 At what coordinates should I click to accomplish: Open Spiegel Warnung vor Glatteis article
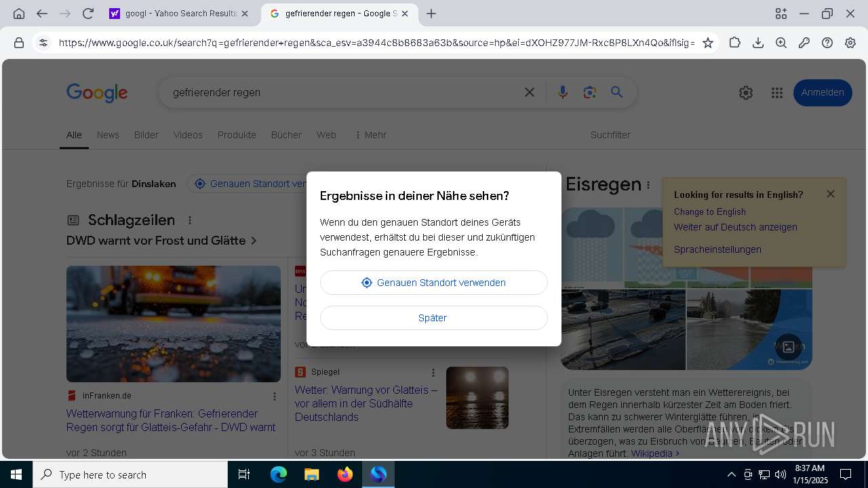pos(366,403)
